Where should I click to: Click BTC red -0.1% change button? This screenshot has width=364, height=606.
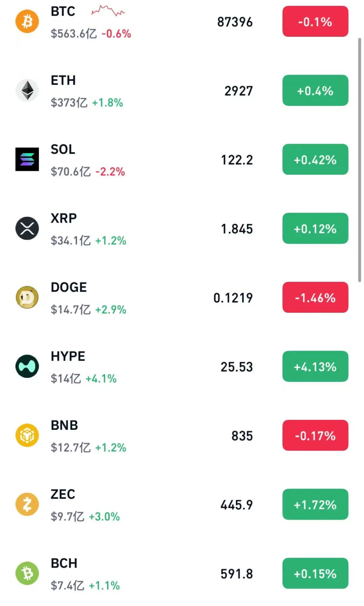315,22
